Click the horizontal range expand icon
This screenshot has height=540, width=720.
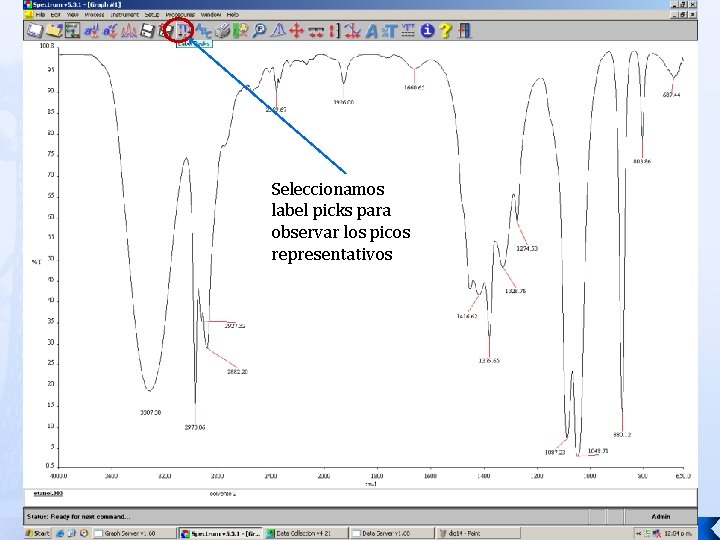click(x=315, y=31)
